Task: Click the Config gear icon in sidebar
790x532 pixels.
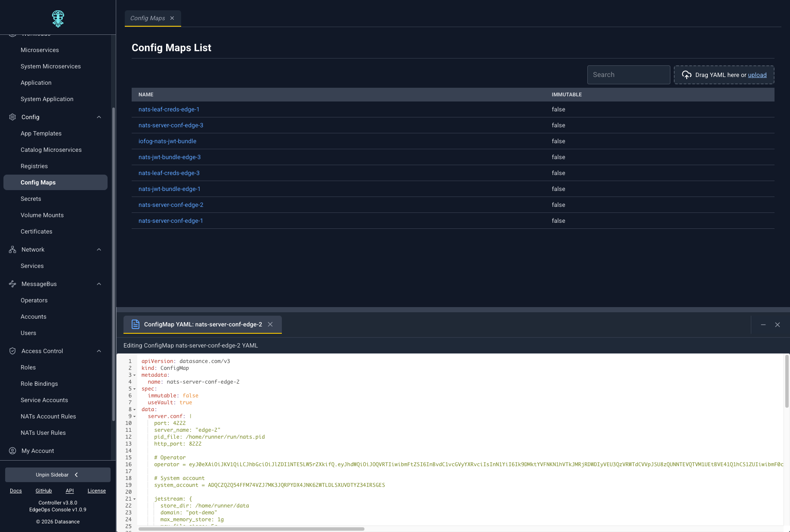Action: (x=12, y=117)
